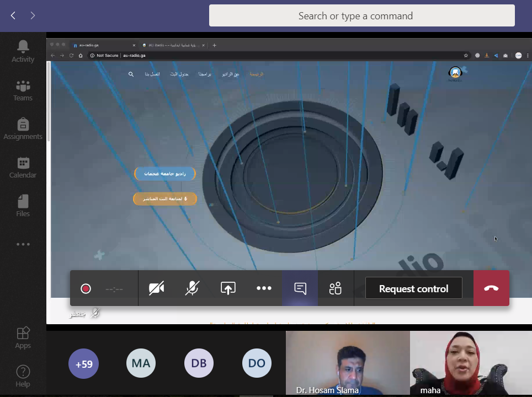
Task: Open the Apps store
Action: (x=23, y=337)
